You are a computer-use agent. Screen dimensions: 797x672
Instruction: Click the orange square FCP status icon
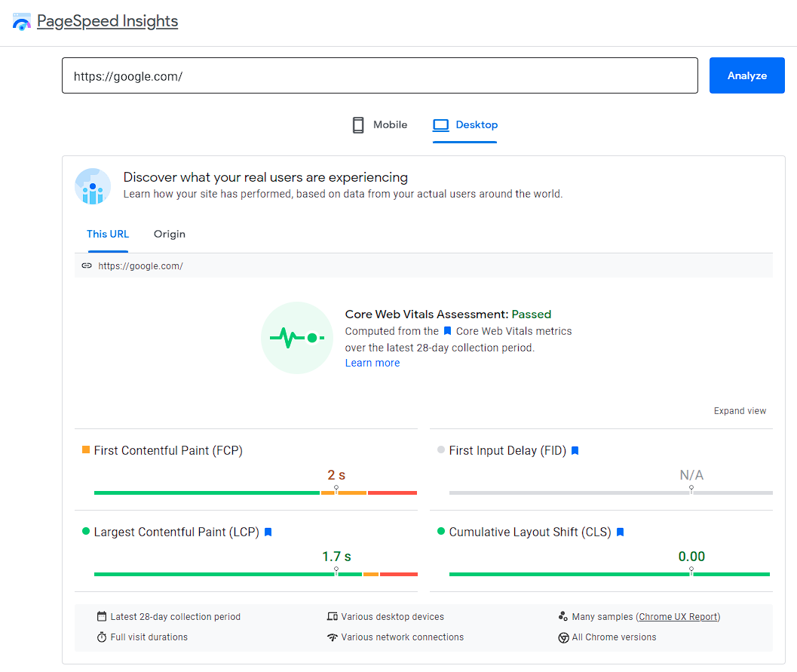[x=86, y=450]
